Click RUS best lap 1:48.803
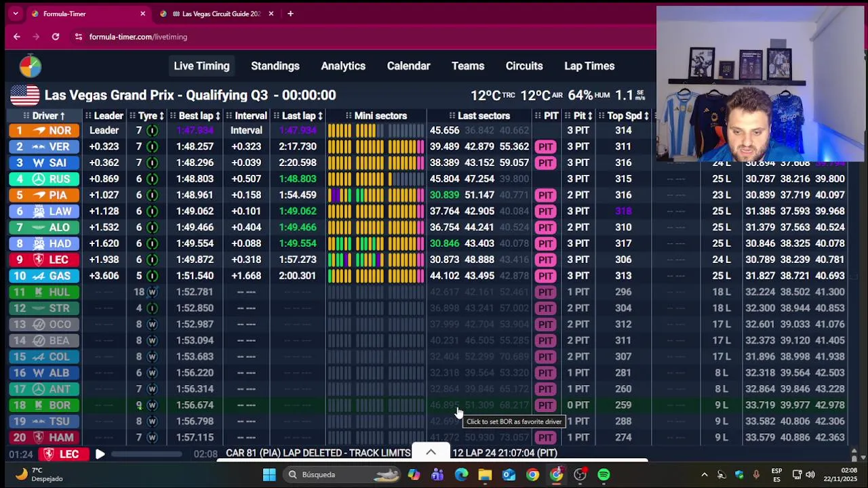 [x=195, y=179]
